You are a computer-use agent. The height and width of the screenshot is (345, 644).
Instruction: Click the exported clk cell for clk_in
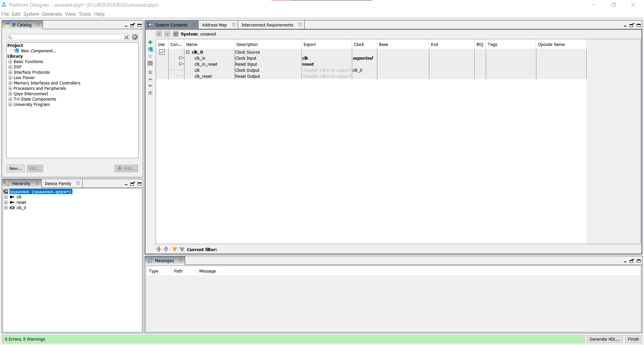click(326, 58)
